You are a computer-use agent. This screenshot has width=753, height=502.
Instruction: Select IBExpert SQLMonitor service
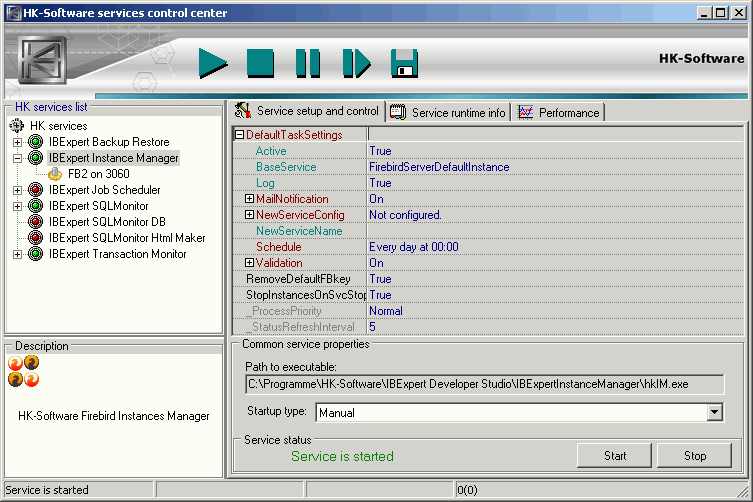(98, 206)
